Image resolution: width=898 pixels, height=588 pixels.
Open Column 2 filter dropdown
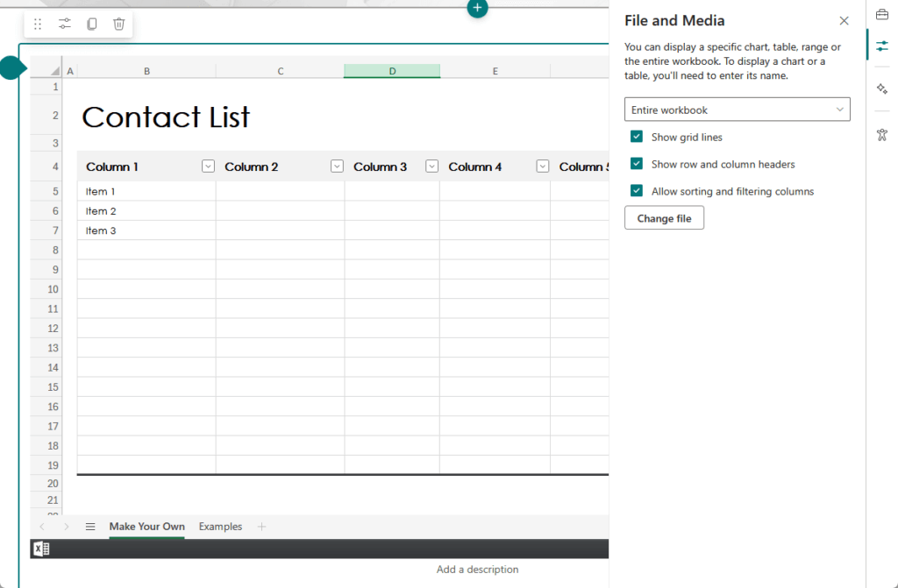pos(337,166)
